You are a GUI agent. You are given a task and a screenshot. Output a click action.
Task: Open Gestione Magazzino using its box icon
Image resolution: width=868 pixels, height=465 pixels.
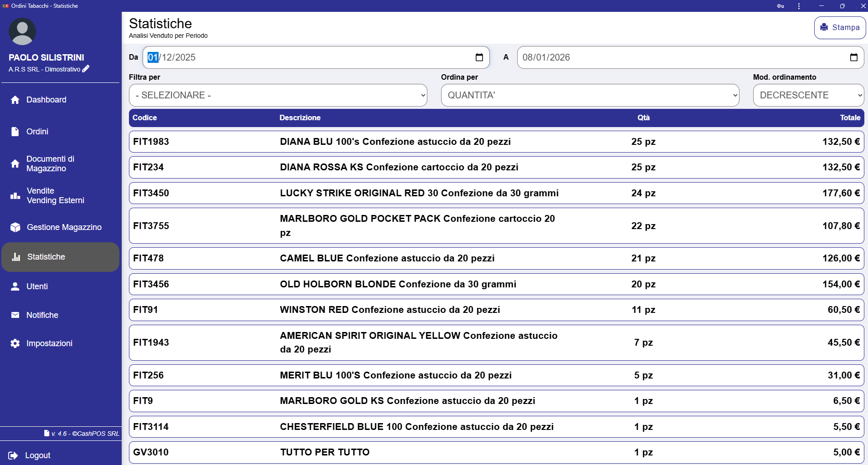pos(15,227)
